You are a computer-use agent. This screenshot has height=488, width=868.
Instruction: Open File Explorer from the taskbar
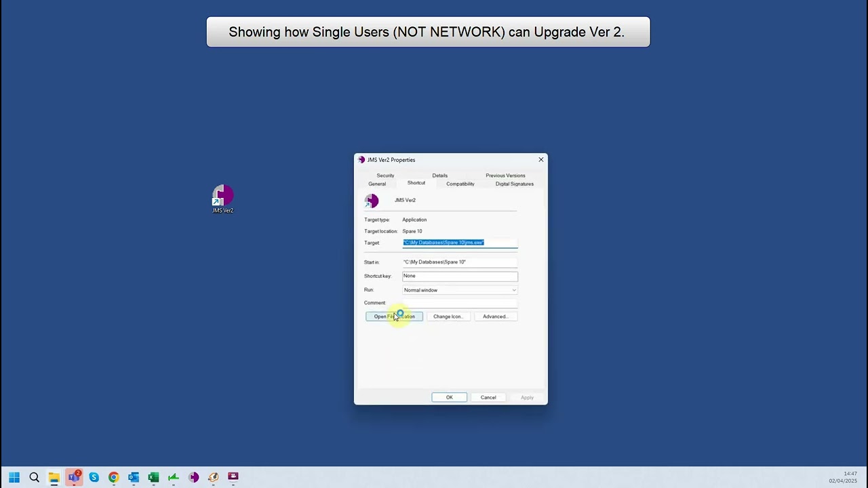coord(54,477)
